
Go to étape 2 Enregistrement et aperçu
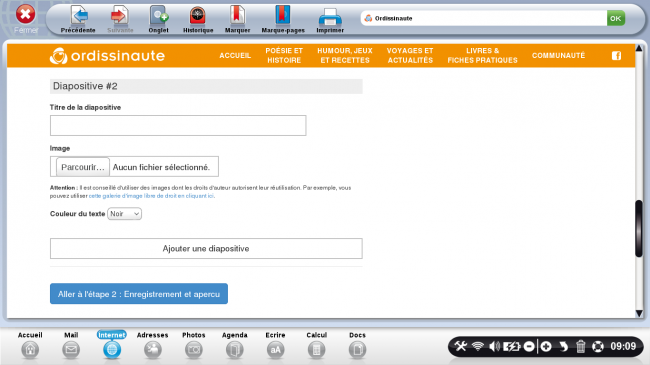[139, 294]
